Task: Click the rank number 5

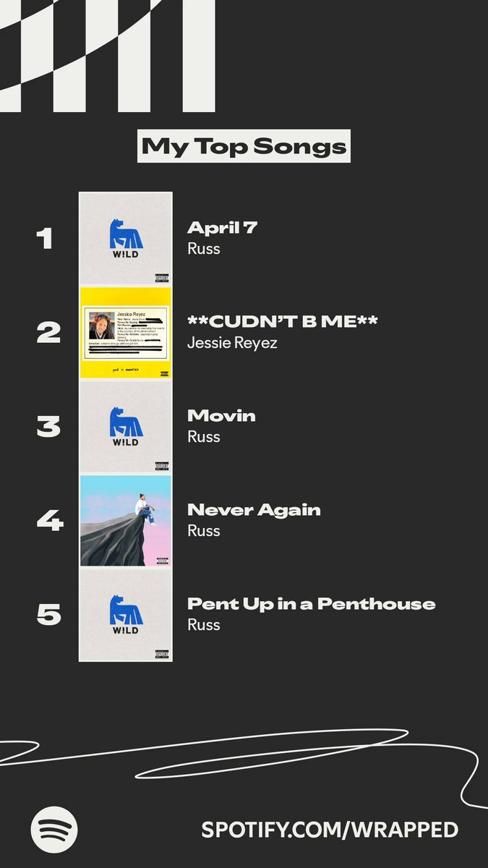Action: point(48,615)
